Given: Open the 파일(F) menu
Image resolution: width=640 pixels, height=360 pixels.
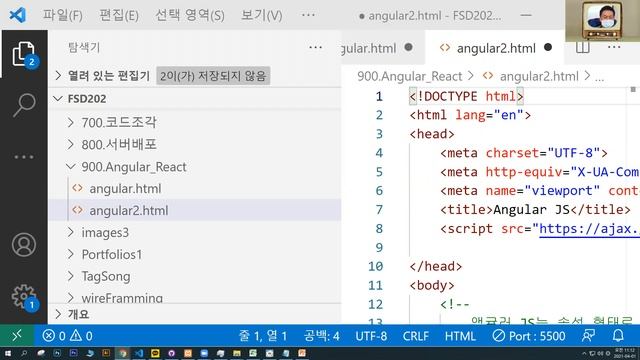Looking at the screenshot, I should 63,16.
